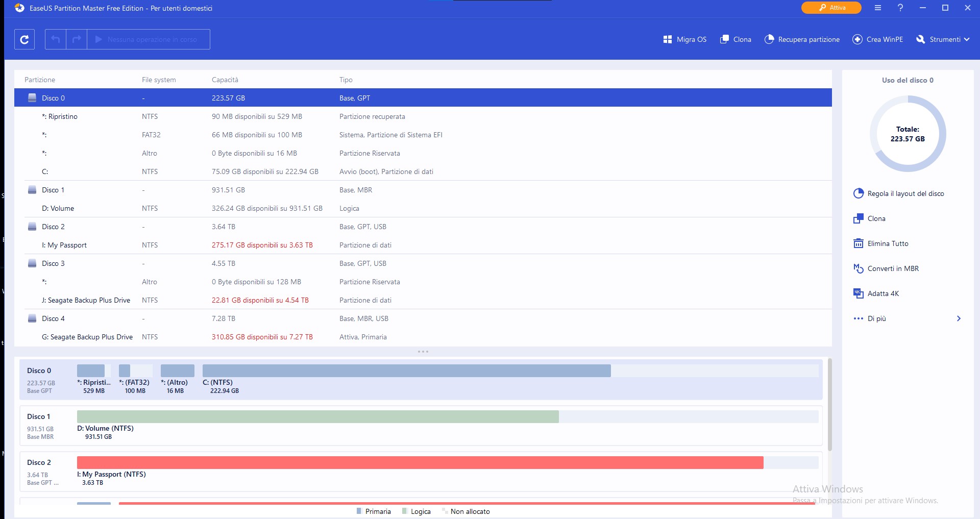Select D: Volume partition row
980x519 pixels.
coord(423,208)
